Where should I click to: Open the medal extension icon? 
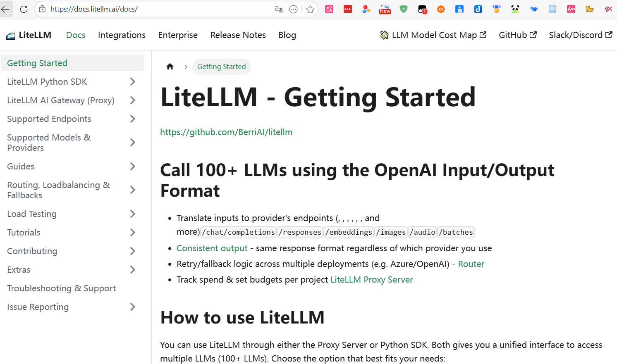[x=497, y=9]
